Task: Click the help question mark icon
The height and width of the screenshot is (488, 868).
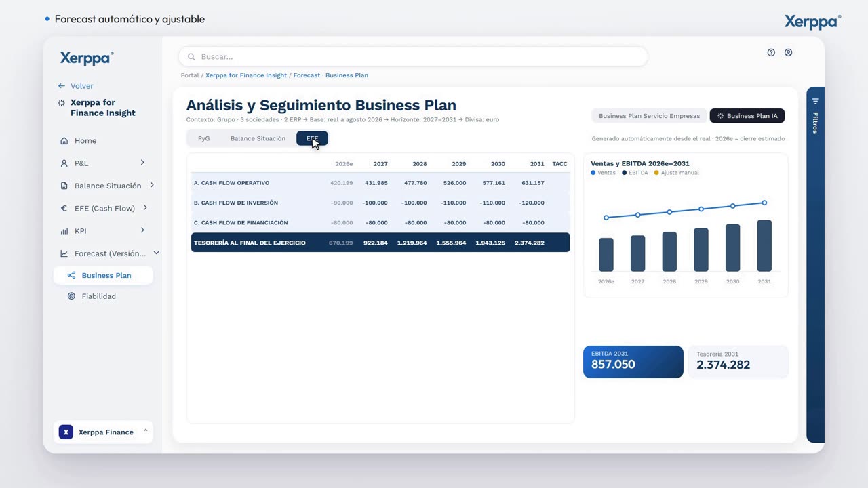Action: coord(771,52)
